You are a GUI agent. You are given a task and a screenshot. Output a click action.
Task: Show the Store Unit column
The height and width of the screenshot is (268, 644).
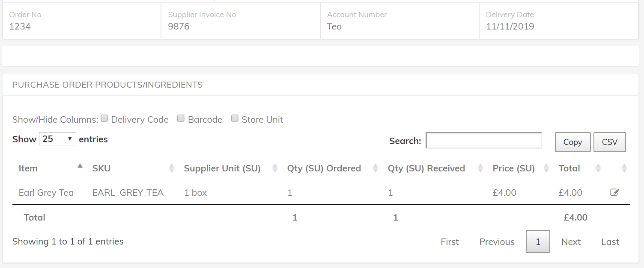tap(235, 119)
